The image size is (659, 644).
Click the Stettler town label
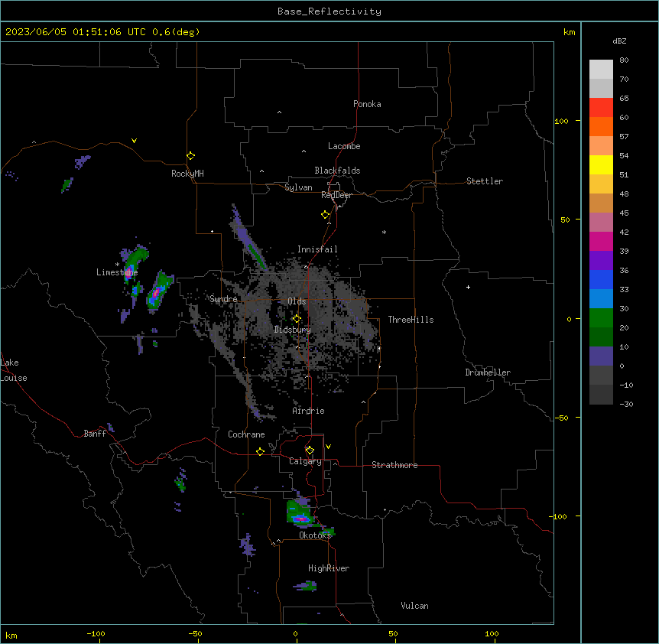485,181
